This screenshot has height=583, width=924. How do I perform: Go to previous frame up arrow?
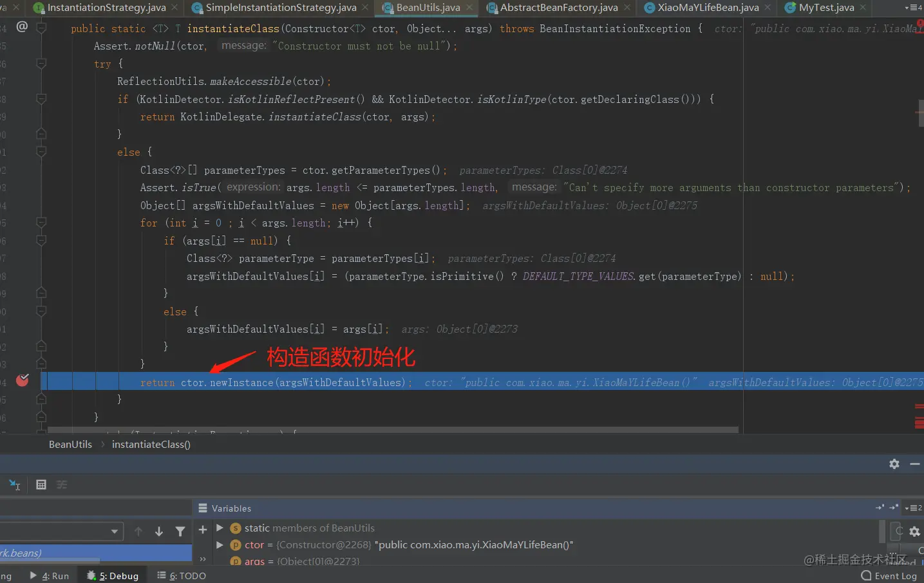pos(138,532)
